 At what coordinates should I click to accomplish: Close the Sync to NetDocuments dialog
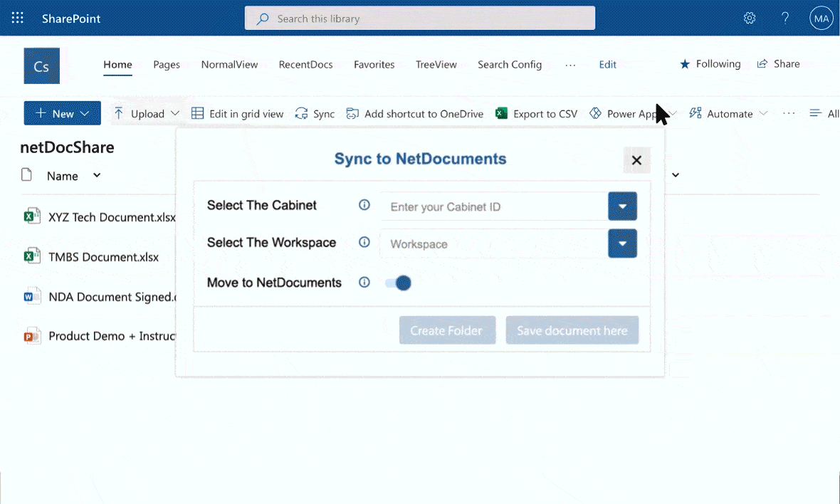click(636, 160)
